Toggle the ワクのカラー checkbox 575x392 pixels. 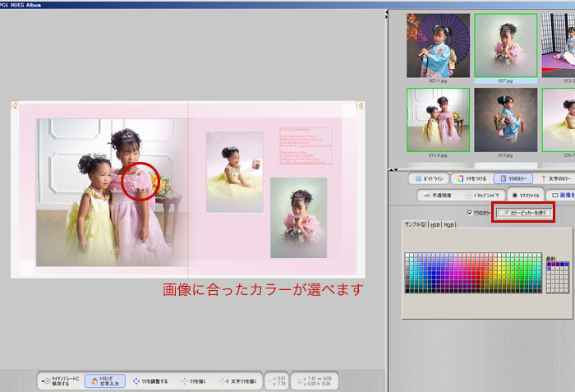[x=469, y=213]
